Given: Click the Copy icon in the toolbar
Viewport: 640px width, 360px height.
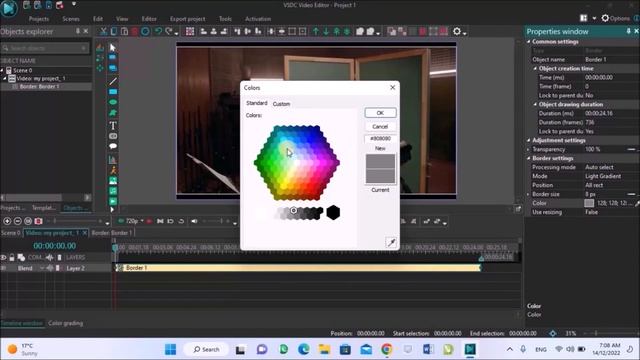Looking at the screenshot, I should (x=114, y=31).
